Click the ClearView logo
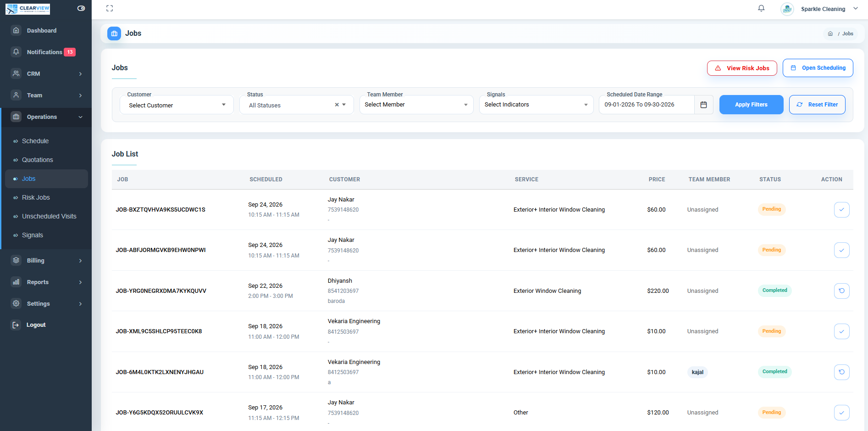This screenshot has width=868, height=431. (28, 9)
